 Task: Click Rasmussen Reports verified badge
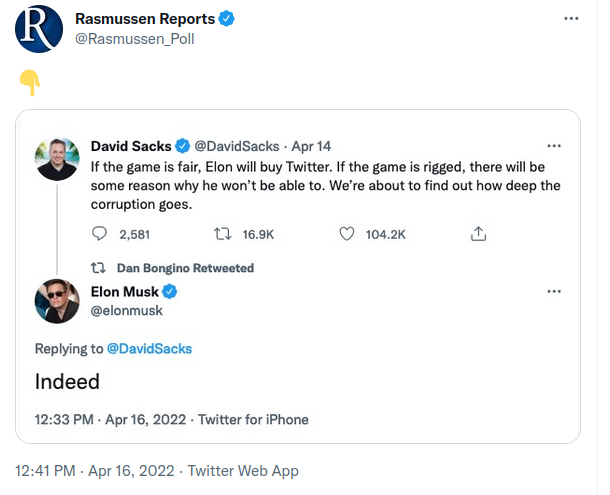[x=226, y=19]
